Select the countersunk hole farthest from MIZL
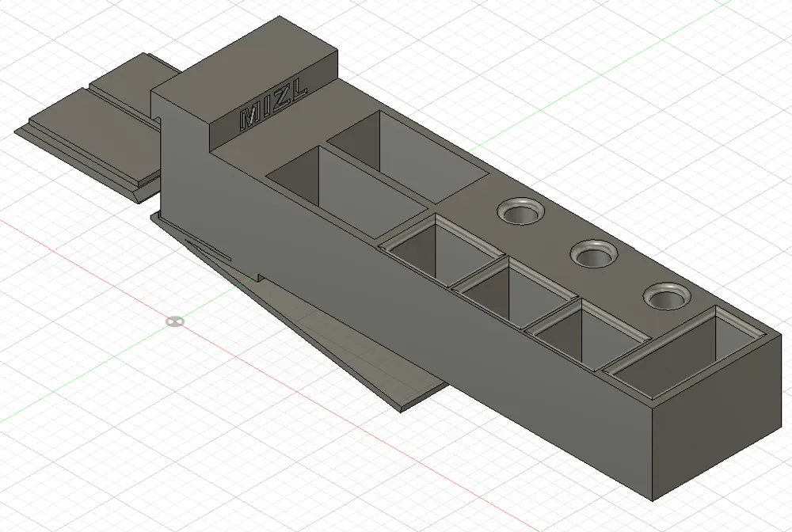This screenshot has height=532, width=792. 667,297
